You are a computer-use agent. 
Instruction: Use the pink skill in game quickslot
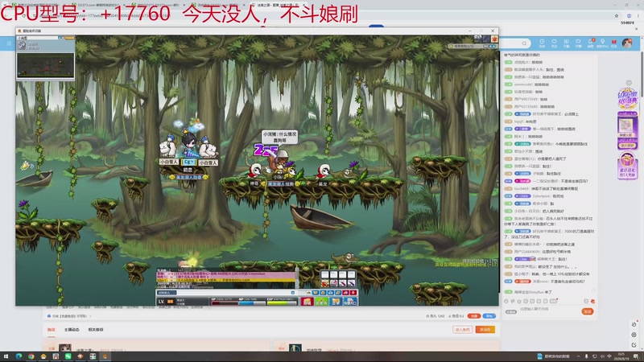click(x=333, y=283)
